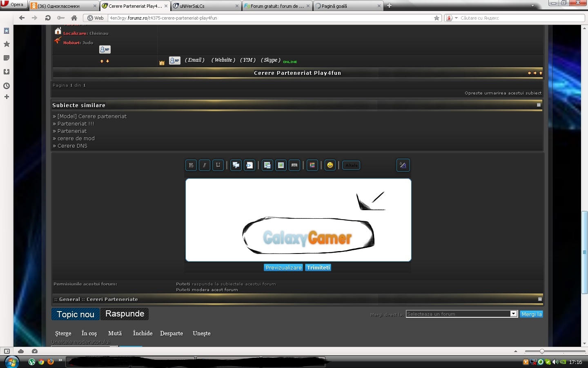Insert a quote with speech-bubbles icon
The width and height of the screenshot is (588, 368).
point(236,165)
